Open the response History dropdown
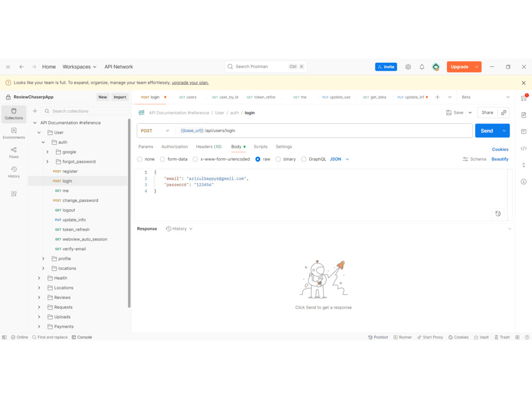Viewport: 532px width, 399px height. tap(179, 229)
